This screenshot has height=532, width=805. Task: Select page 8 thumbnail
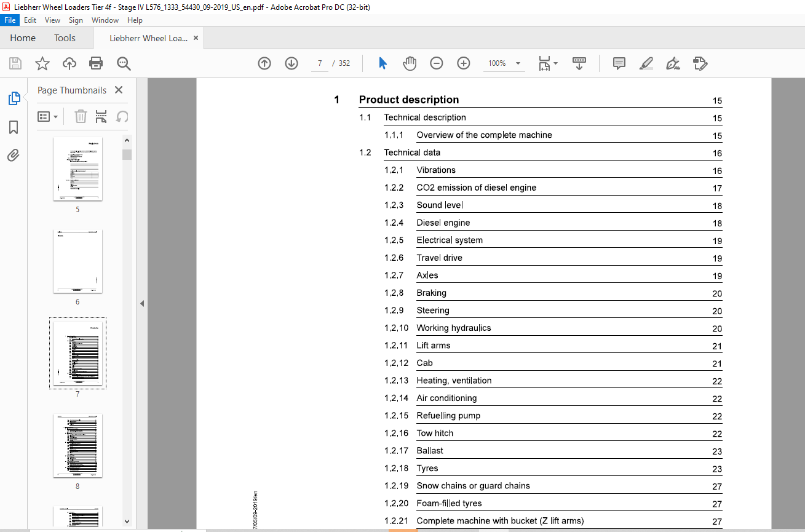[77, 446]
